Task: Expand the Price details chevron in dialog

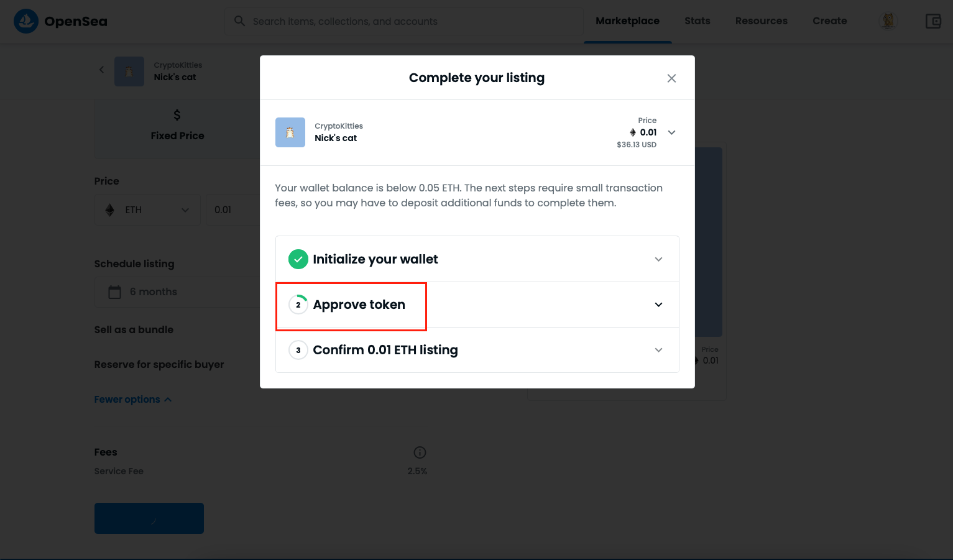Action: (x=671, y=132)
